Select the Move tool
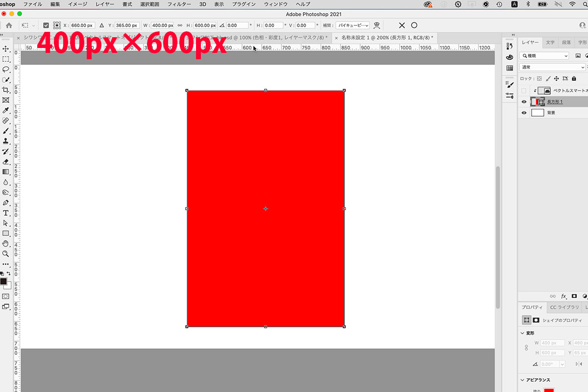Image resolution: width=588 pixels, height=392 pixels. [x=6, y=49]
